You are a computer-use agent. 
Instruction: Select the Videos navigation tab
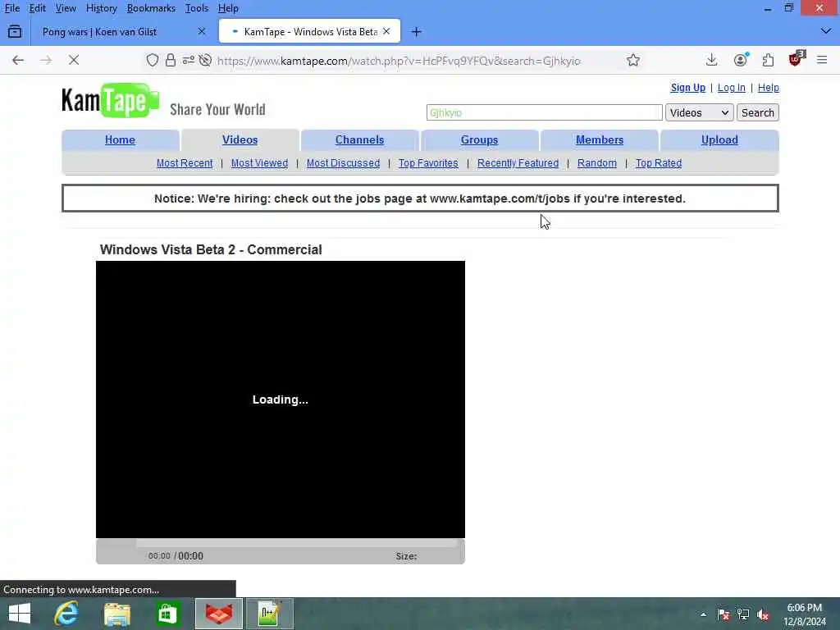click(240, 139)
